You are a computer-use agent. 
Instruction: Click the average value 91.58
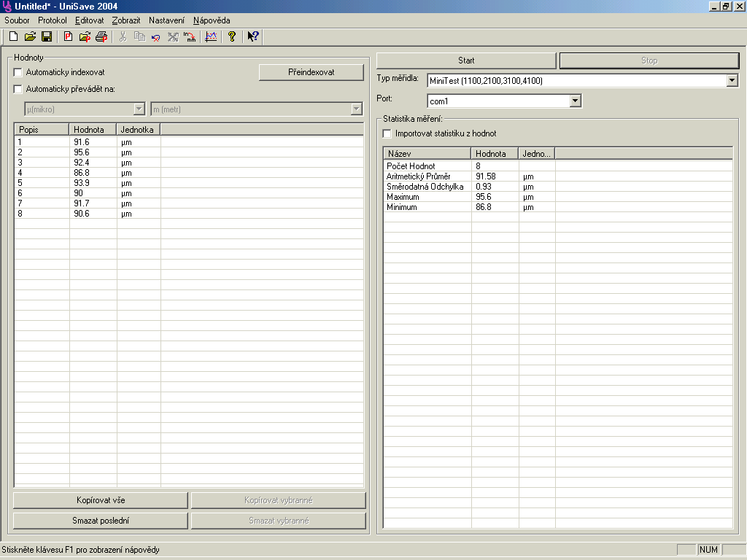pos(485,176)
